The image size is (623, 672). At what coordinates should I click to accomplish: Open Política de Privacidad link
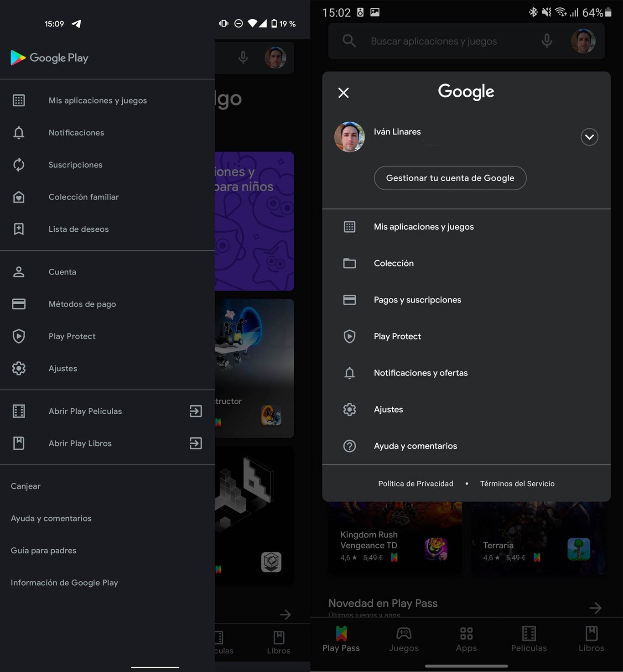[415, 484]
